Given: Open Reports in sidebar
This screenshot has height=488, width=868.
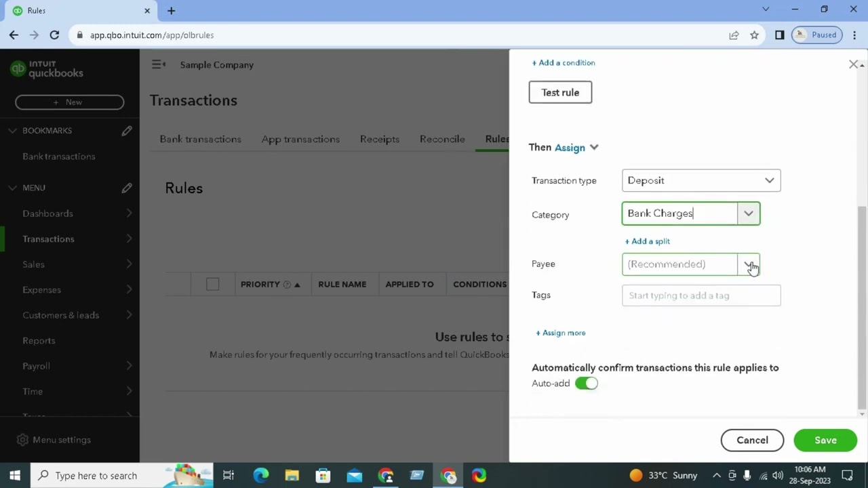Looking at the screenshot, I should (x=39, y=341).
